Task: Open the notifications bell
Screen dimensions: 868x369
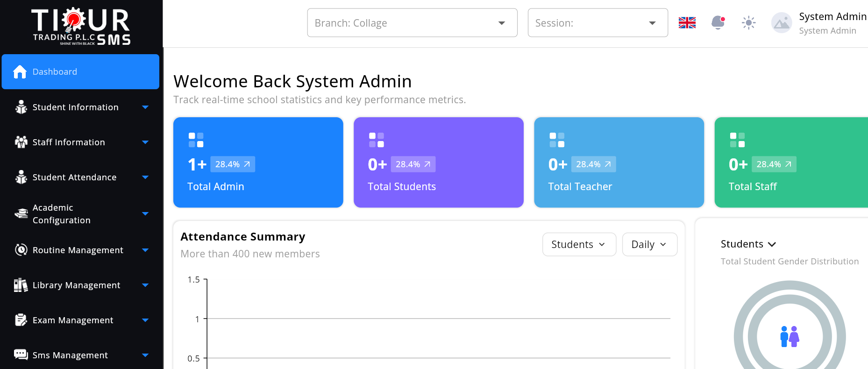Action: (718, 22)
